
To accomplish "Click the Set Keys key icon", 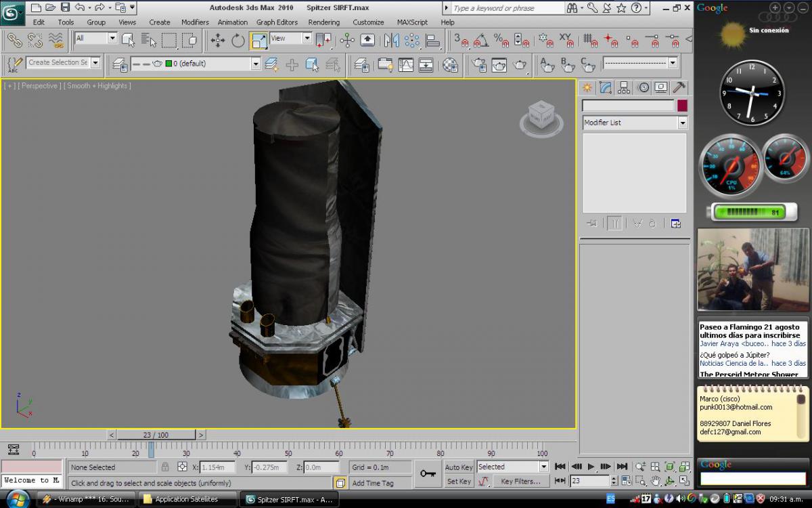I will click(x=428, y=473).
